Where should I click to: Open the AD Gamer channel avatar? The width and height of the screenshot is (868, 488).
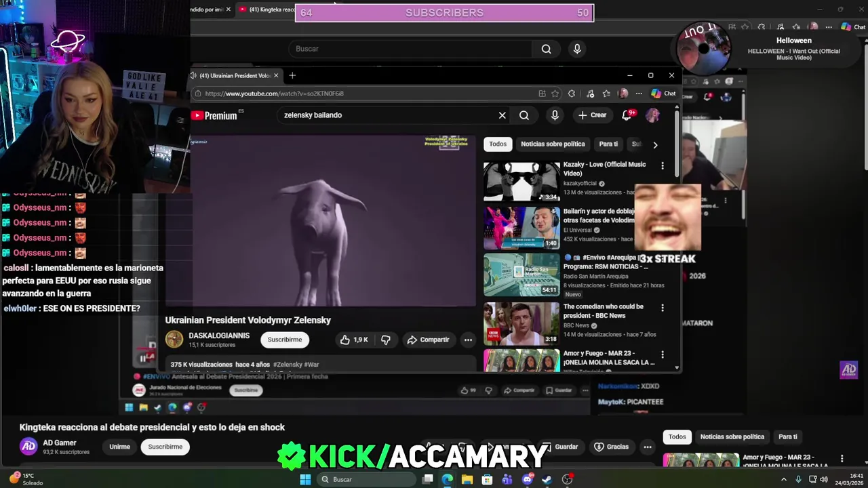coord(28,446)
